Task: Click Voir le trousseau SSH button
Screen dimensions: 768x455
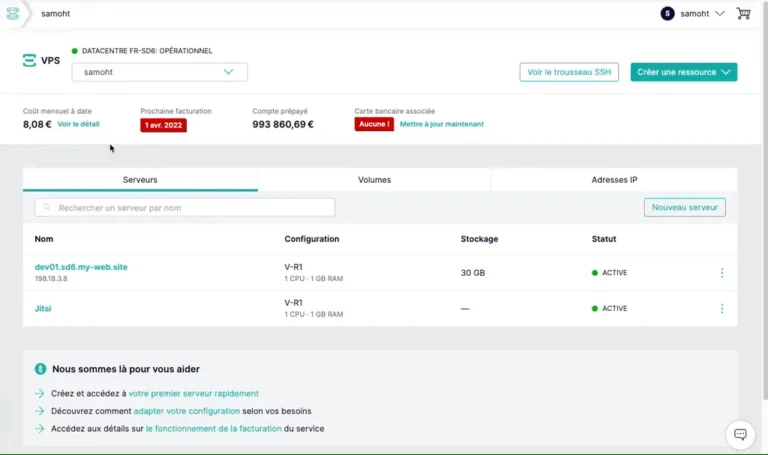Action: click(569, 72)
